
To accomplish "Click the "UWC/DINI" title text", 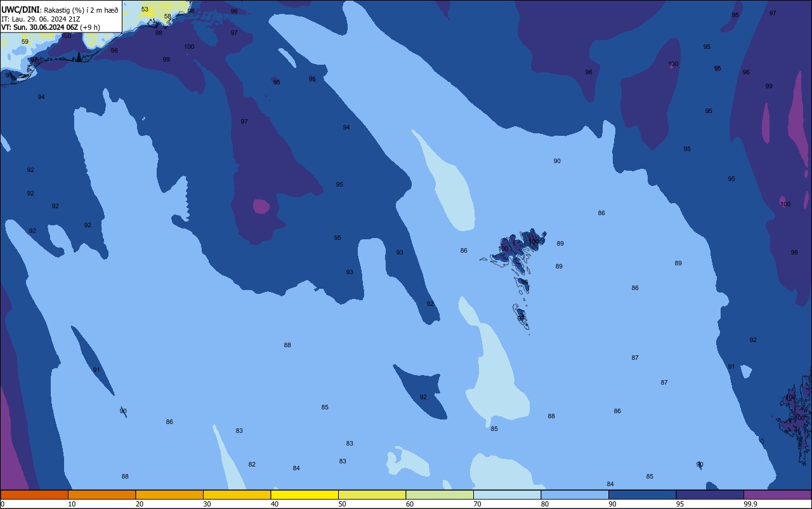I will [x=20, y=10].
